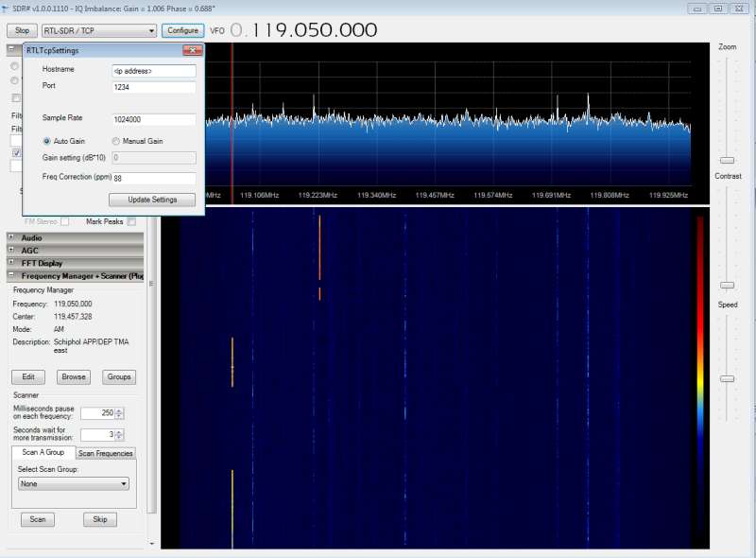Click the Hostname input field
Viewport: 756px width, 558px height.
click(154, 71)
